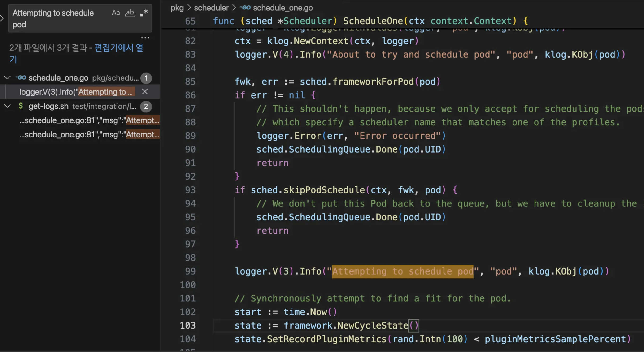Click closing brace on line 97

[237, 244]
